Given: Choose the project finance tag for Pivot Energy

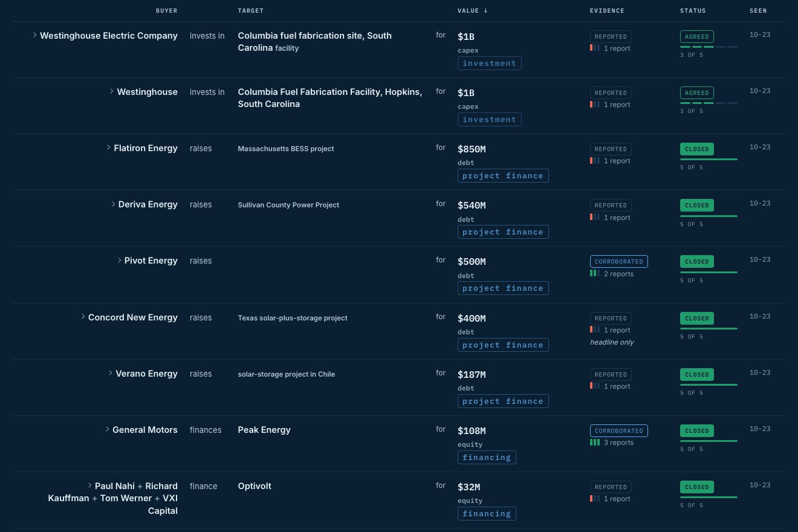Looking at the screenshot, I should (503, 288).
